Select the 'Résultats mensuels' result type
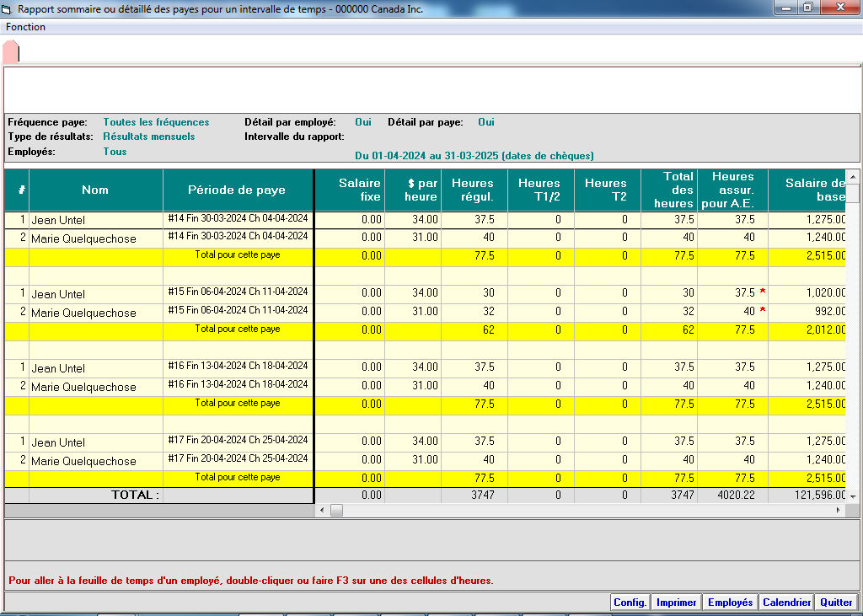 click(148, 137)
